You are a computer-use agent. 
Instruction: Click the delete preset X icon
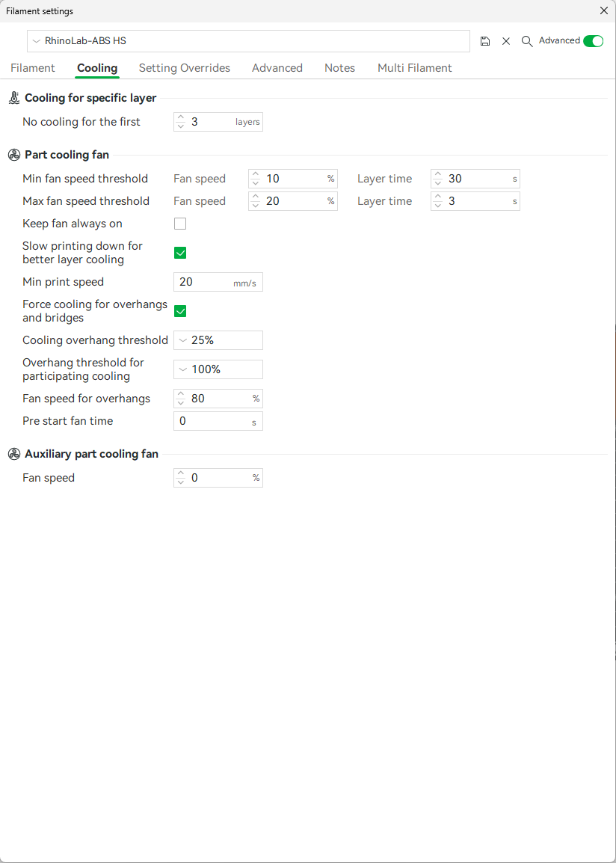[506, 41]
